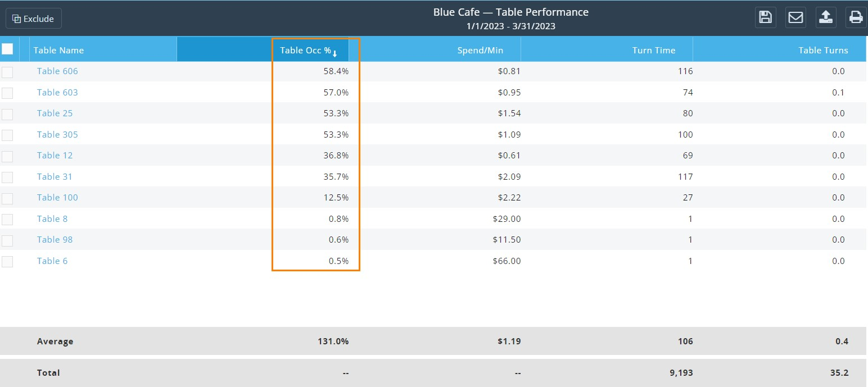Screen dimensions: 868x387
Task: Open the Table 98 link
Action: (x=55, y=239)
